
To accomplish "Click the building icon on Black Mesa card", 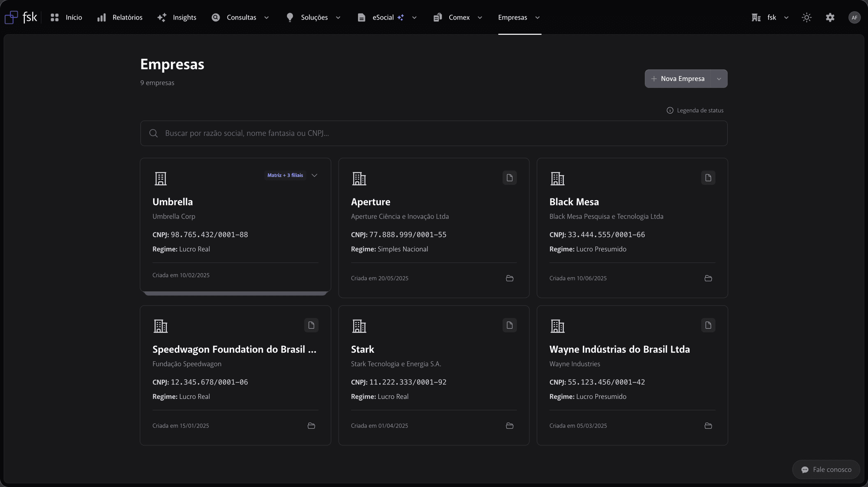I will click(x=557, y=179).
